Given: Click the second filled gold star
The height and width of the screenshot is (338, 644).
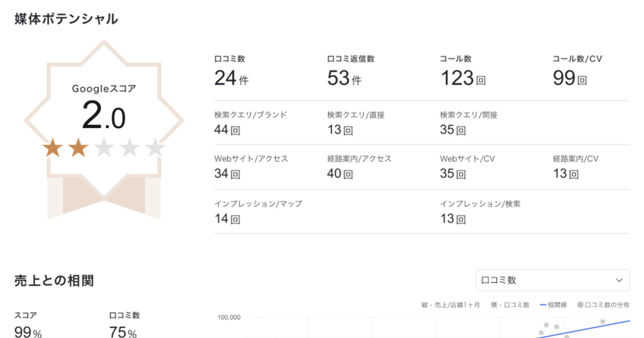Looking at the screenshot, I should point(78,148).
